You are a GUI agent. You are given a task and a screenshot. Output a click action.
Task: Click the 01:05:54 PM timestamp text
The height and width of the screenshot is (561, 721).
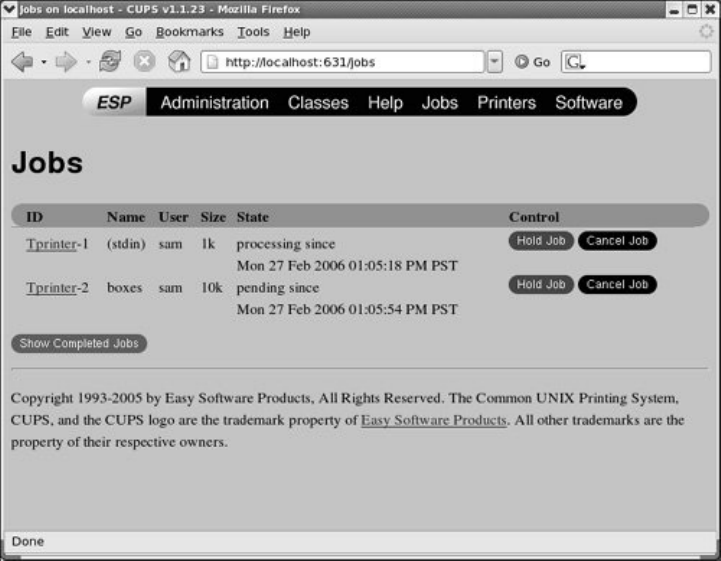click(x=347, y=309)
